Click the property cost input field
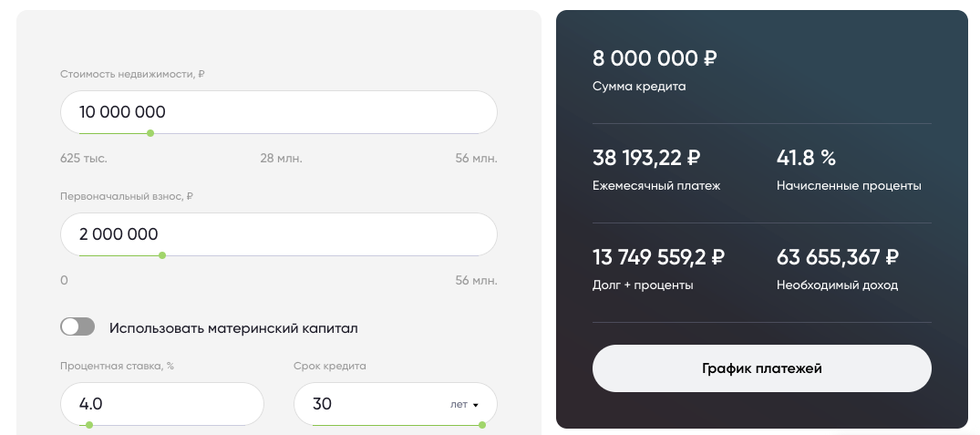Viewport: 980px width, 435px height. (278, 112)
